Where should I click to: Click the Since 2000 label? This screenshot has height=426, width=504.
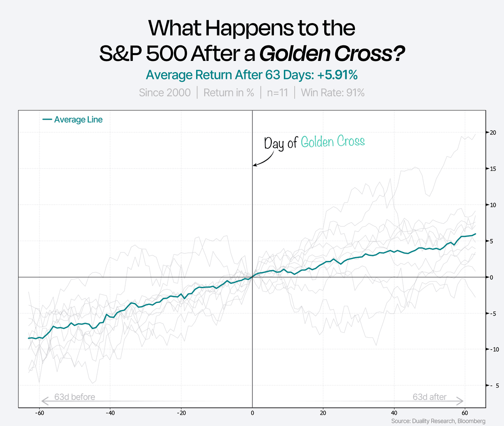165,92
